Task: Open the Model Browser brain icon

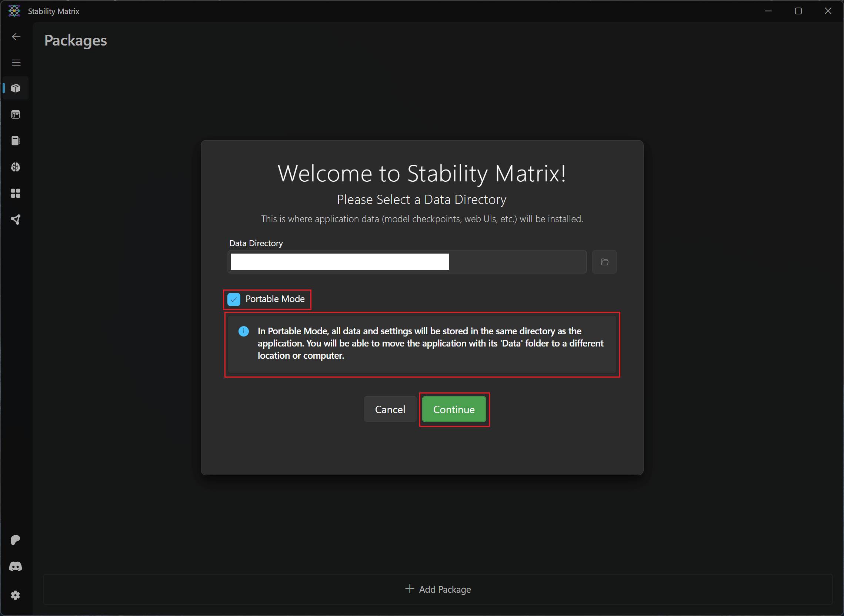Action: tap(15, 167)
